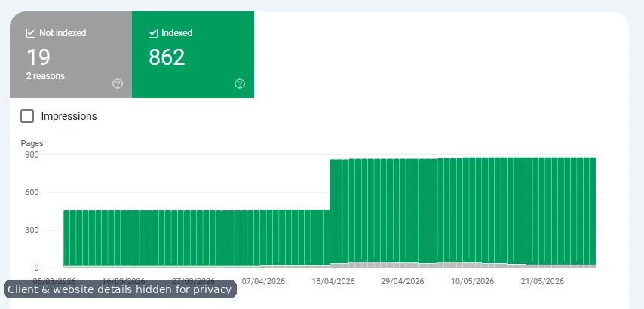The width and height of the screenshot is (644, 309).
Task: Click the Pages axis label
Action: tap(32, 143)
